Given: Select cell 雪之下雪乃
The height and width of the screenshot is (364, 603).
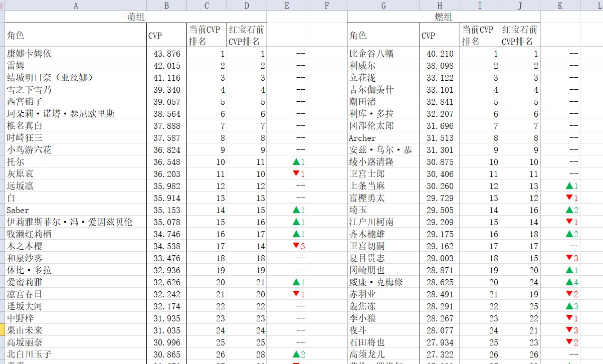Looking at the screenshot, I should point(76,89).
